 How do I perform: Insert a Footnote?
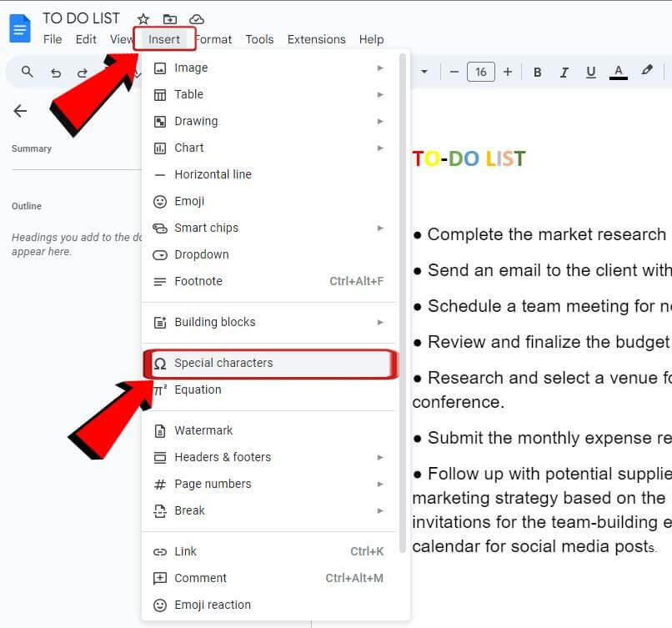click(x=200, y=281)
